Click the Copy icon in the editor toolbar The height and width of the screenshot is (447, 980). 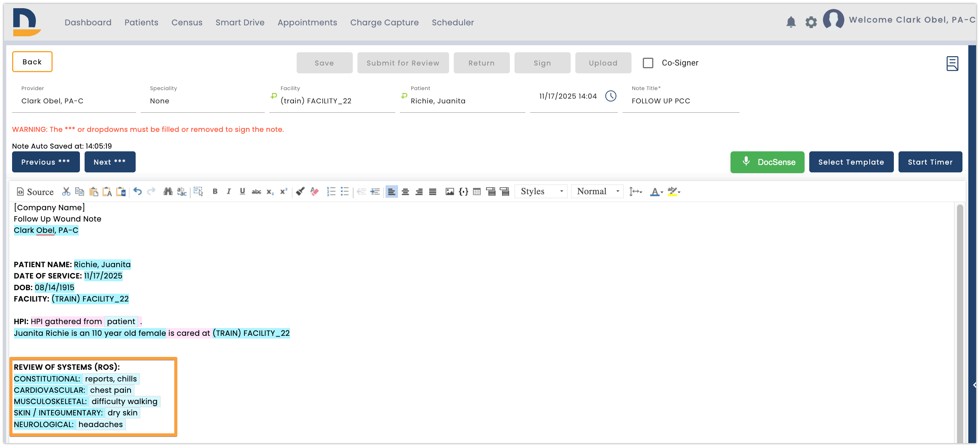click(x=80, y=192)
